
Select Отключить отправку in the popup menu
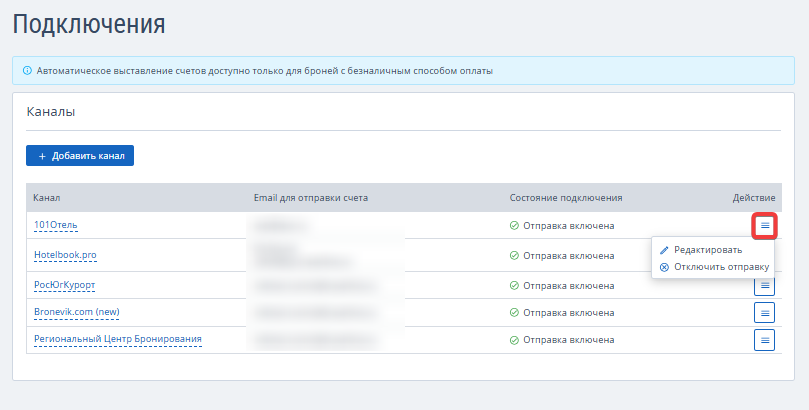point(721,267)
